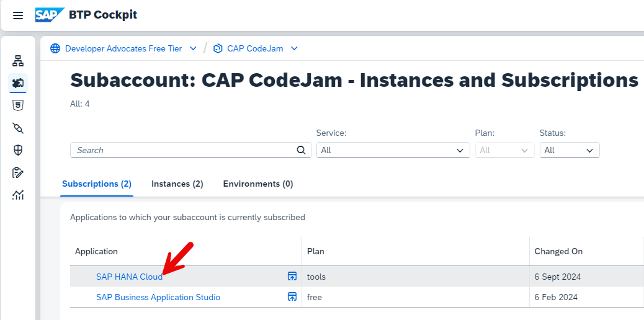Click the 'All: 4' count text

[x=79, y=104]
